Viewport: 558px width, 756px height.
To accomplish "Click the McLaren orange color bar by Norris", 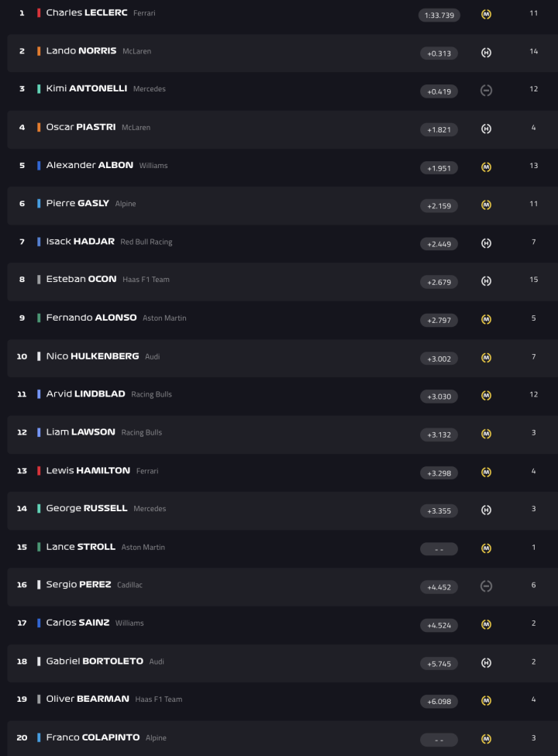I will point(39,51).
